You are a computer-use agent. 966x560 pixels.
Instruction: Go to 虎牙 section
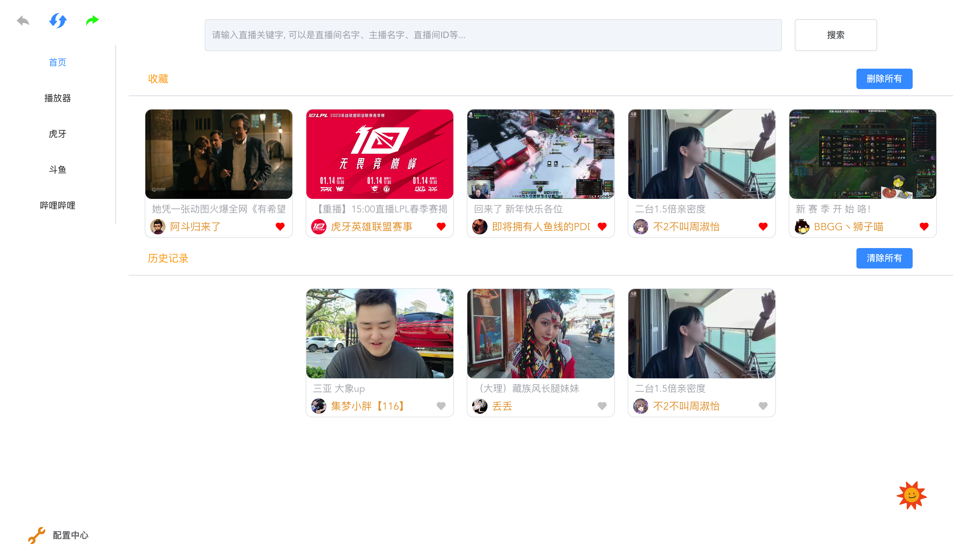point(57,134)
